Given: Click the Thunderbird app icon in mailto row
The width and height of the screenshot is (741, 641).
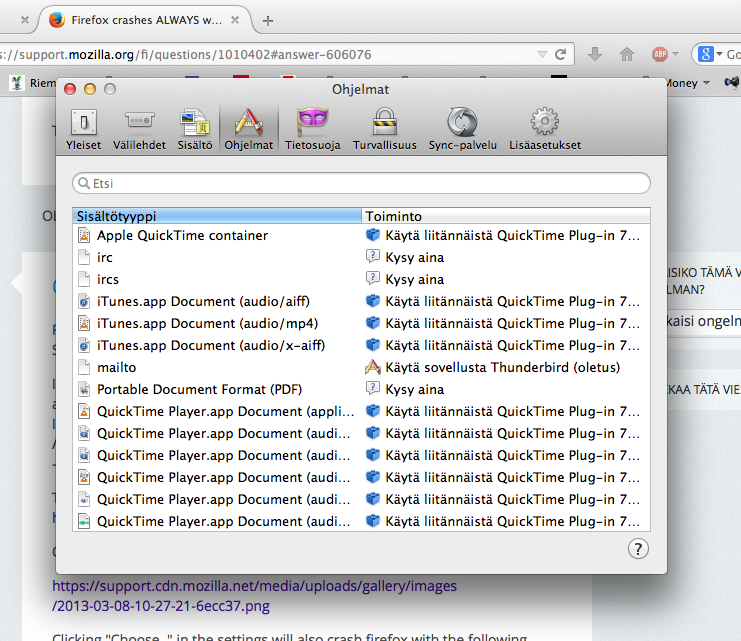Looking at the screenshot, I should (x=373, y=367).
